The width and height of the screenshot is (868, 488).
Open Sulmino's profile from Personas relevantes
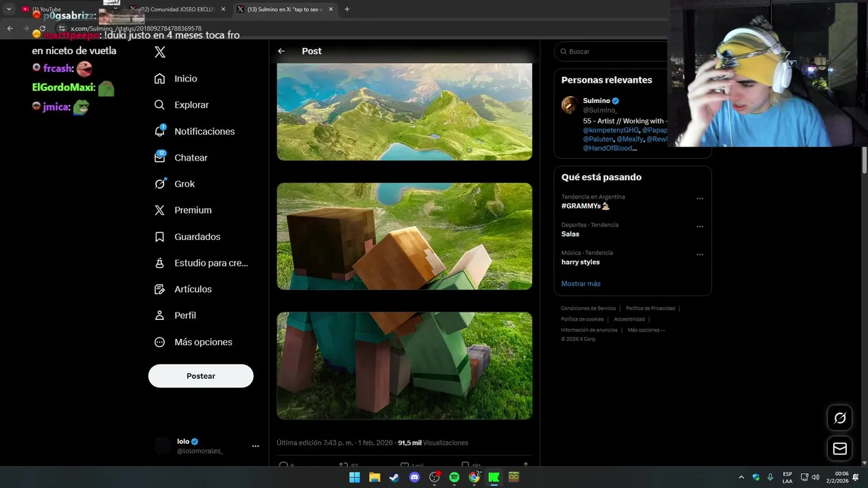point(596,101)
